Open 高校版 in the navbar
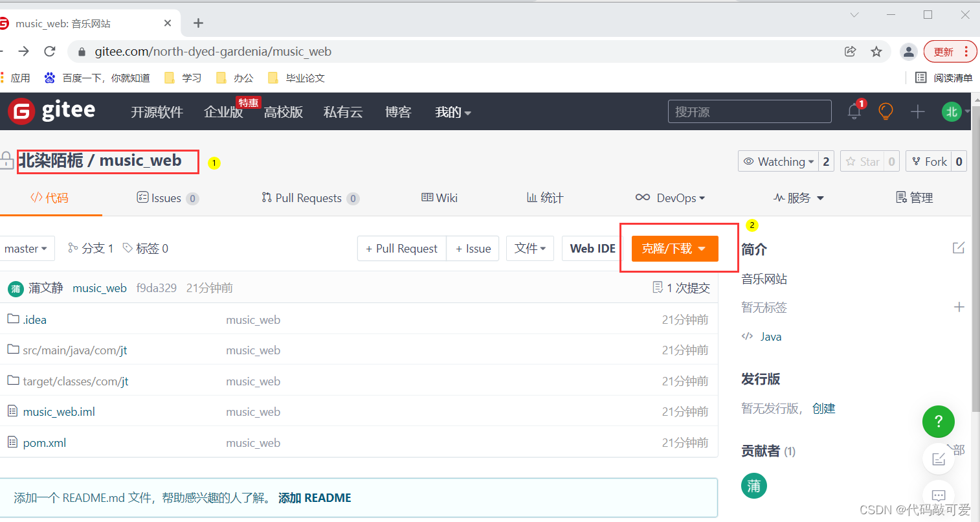 [284, 112]
